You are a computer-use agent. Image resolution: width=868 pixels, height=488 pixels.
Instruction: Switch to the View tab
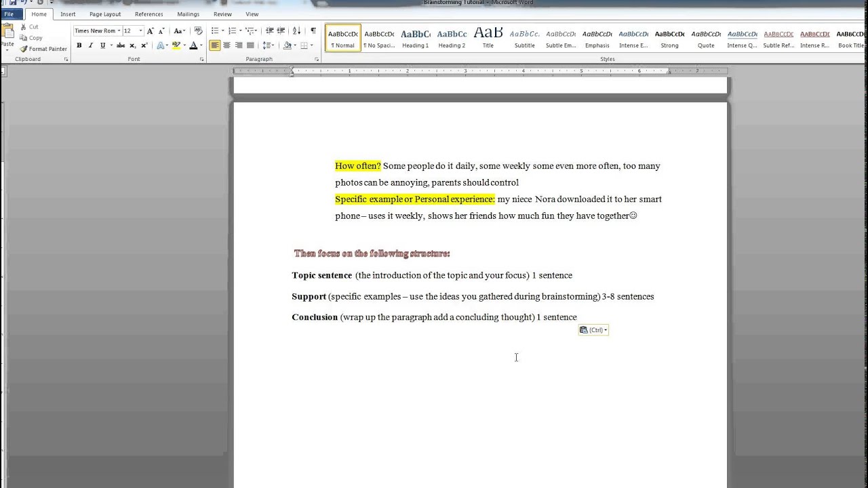pyautogui.click(x=252, y=14)
